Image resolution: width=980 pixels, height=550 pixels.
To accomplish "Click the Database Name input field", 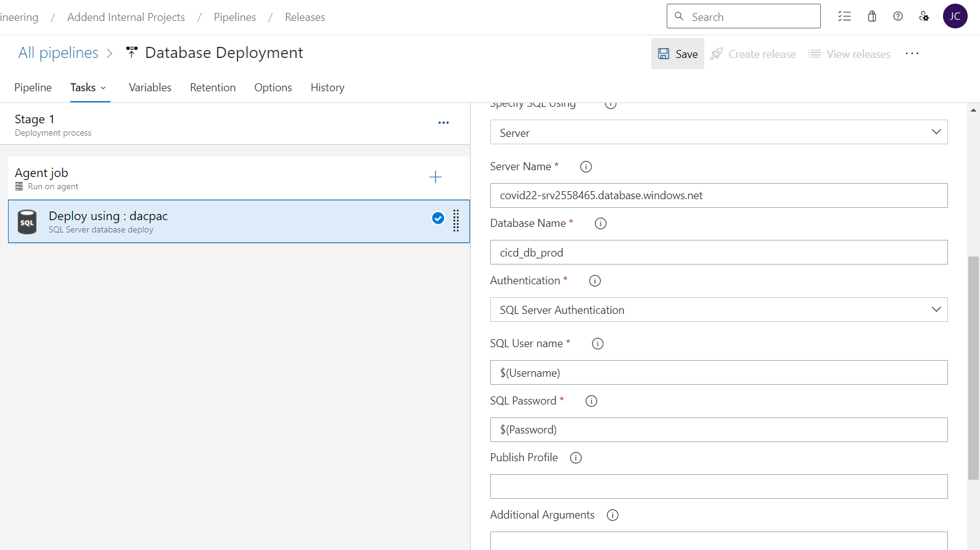I will click(x=719, y=253).
